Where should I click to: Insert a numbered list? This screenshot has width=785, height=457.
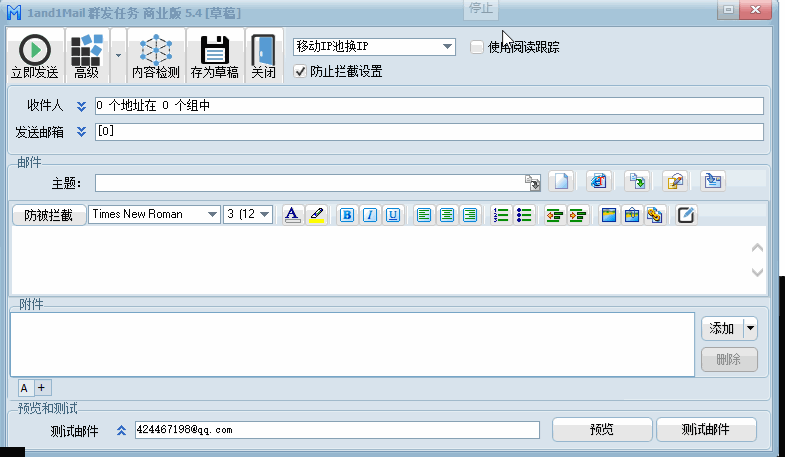pos(501,215)
